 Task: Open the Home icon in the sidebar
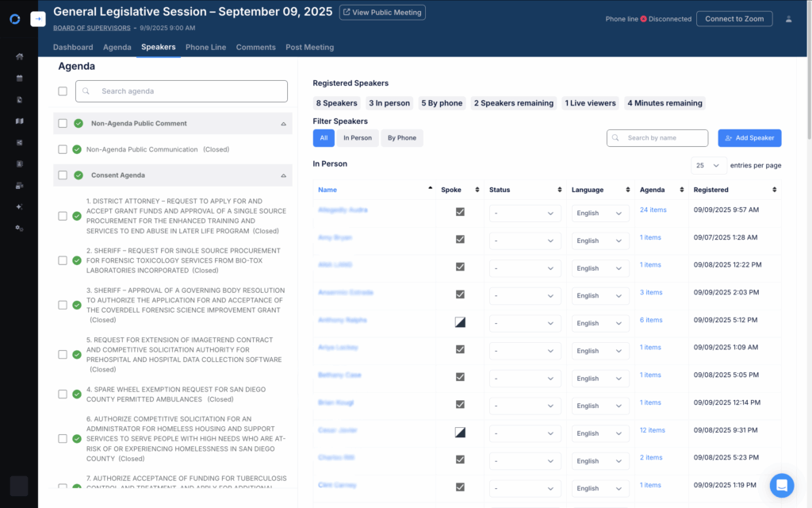(x=19, y=56)
